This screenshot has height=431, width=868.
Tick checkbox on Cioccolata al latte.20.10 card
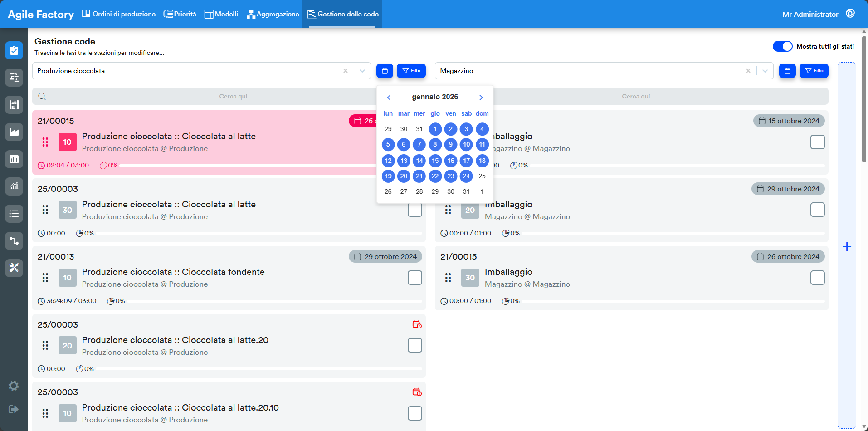click(415, 413)
